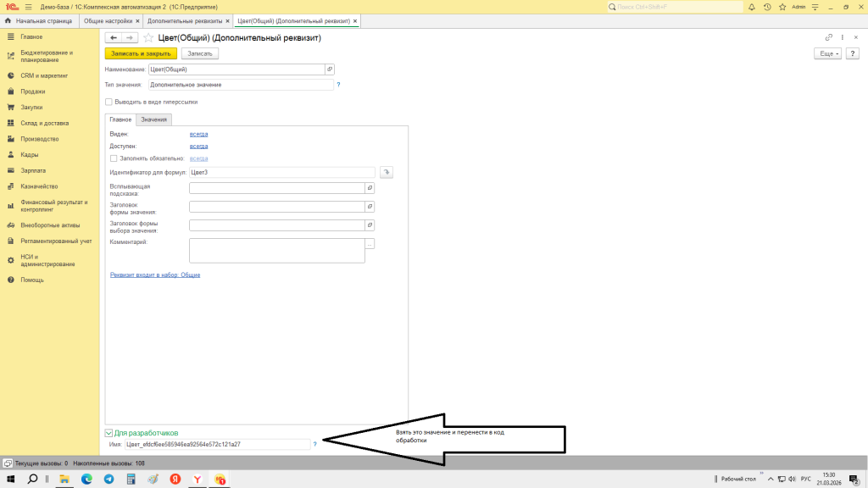868x488 pixels.
Task: Open editor for Заголовок формы значения field
Action: pyautogui.click(x=370, y=207)
